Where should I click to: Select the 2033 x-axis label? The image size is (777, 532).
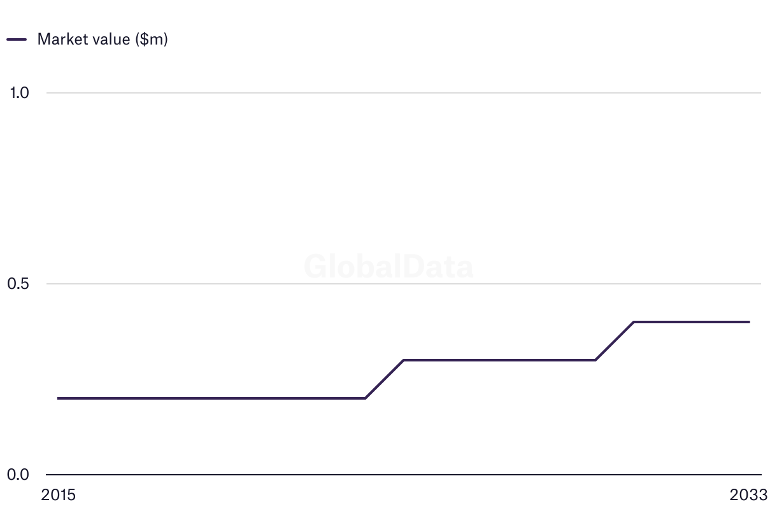point(749,495)
